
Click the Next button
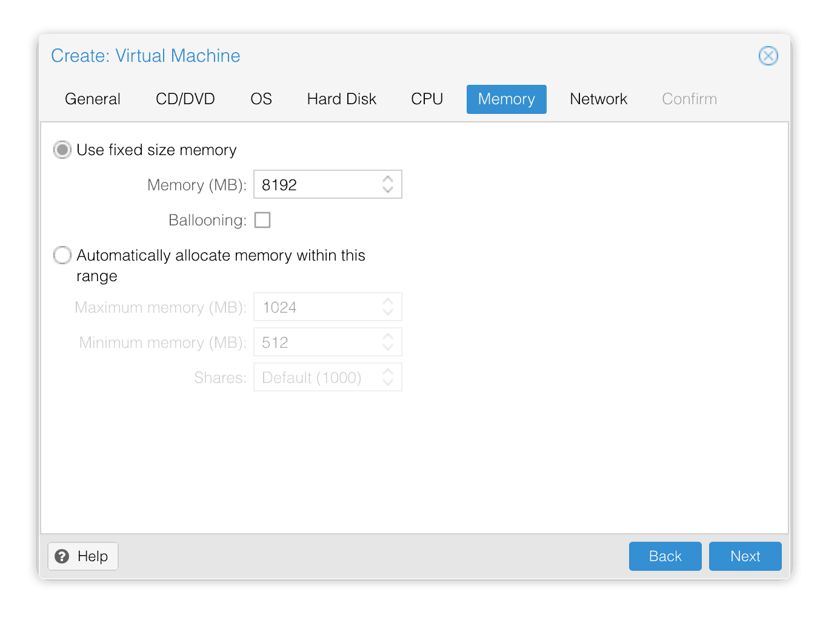pyautogui.click(x=745, y=556)
